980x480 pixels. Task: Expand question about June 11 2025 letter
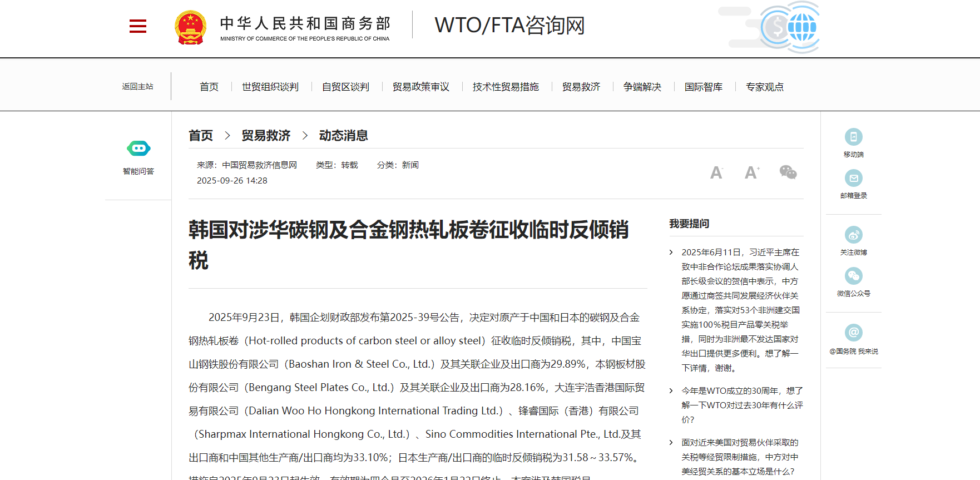740,310
